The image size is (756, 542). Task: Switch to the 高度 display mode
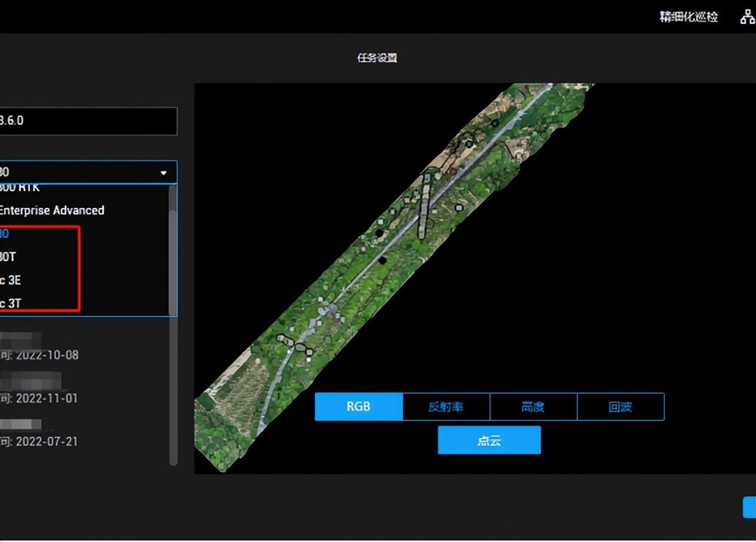[533, 407]
